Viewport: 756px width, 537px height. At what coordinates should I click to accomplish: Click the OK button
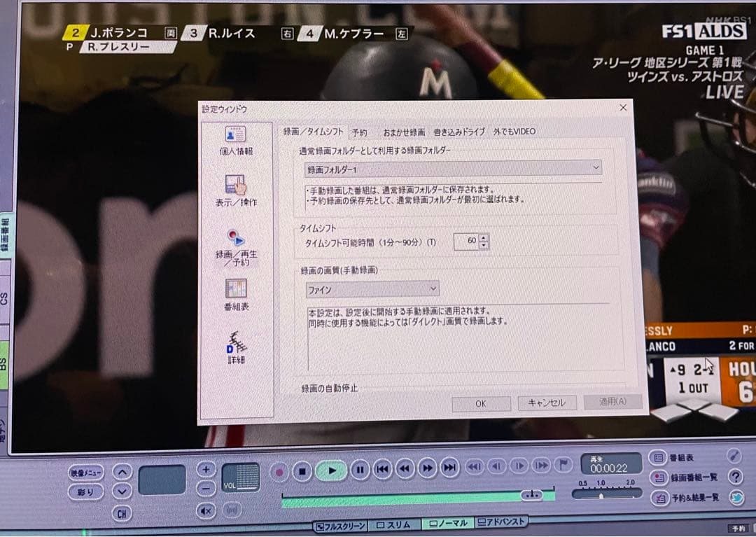coord(481,403)
